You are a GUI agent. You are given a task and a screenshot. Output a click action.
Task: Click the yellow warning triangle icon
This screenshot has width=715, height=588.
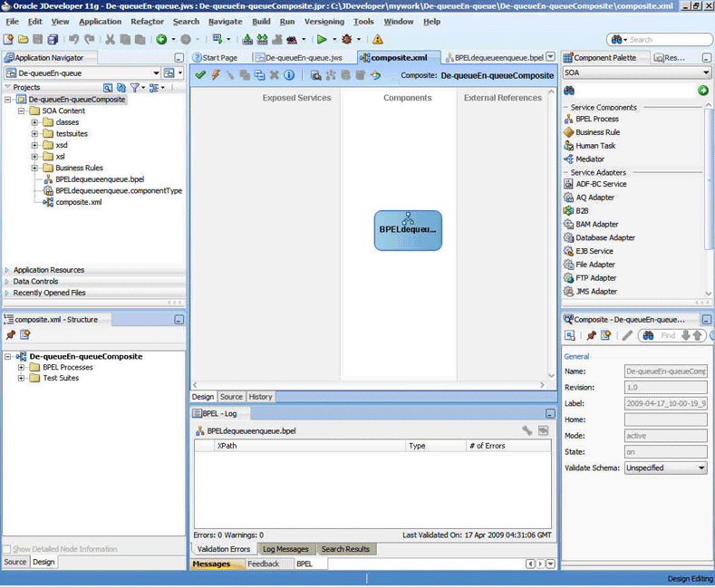378,40
